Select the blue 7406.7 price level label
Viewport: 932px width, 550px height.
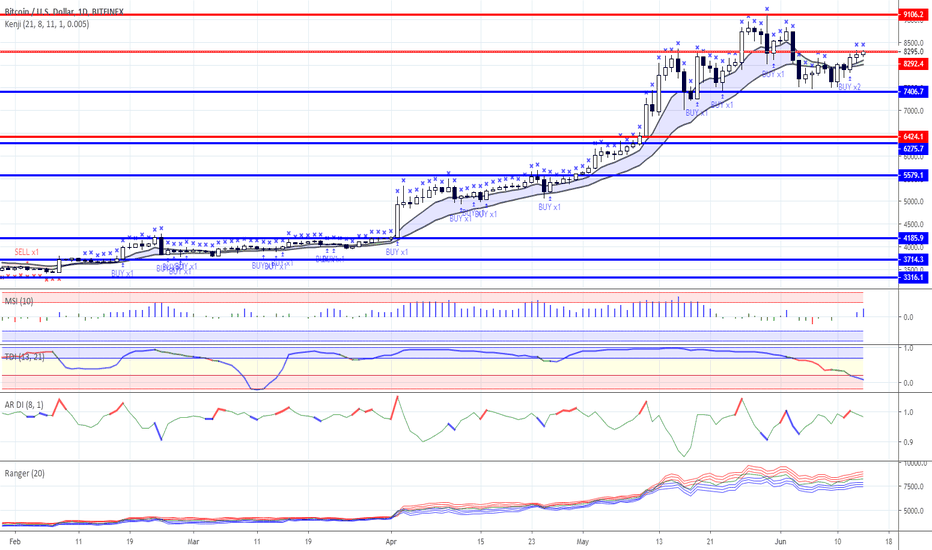913,92
